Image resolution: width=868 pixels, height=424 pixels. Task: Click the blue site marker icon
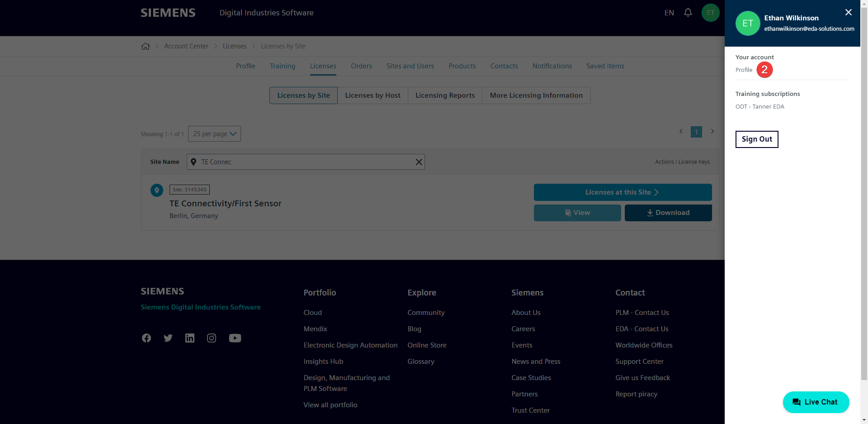click(157, 190)
